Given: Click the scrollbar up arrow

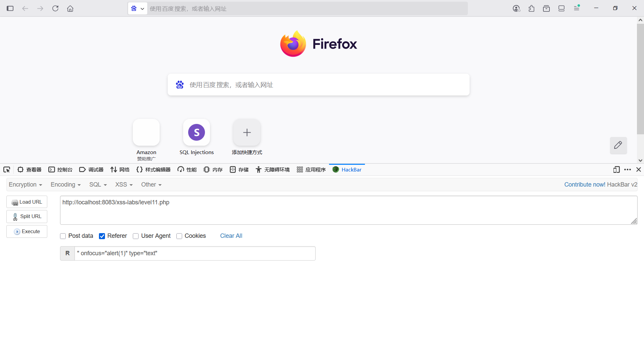Looking at the screenshot, I should coord(640,20).
